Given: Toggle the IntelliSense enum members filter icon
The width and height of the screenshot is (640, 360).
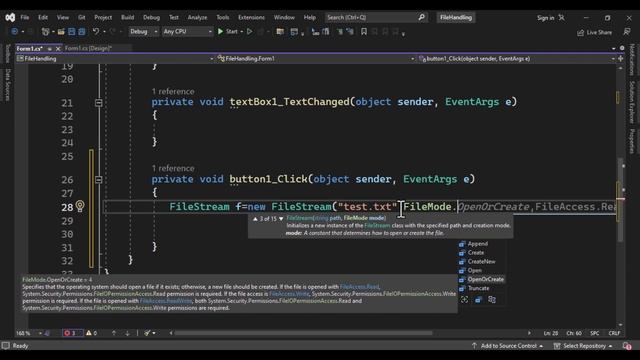Looking at the screenshot, I should point(478,300).
